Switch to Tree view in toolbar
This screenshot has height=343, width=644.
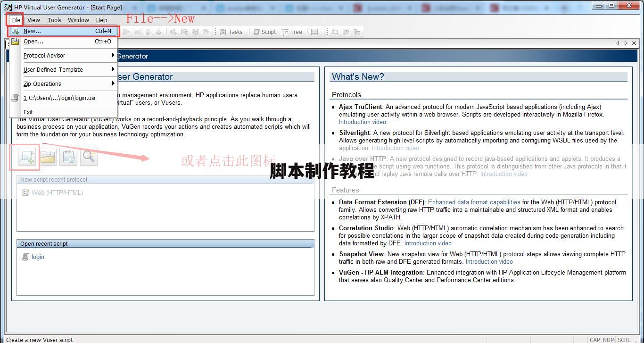coord(292,32)
